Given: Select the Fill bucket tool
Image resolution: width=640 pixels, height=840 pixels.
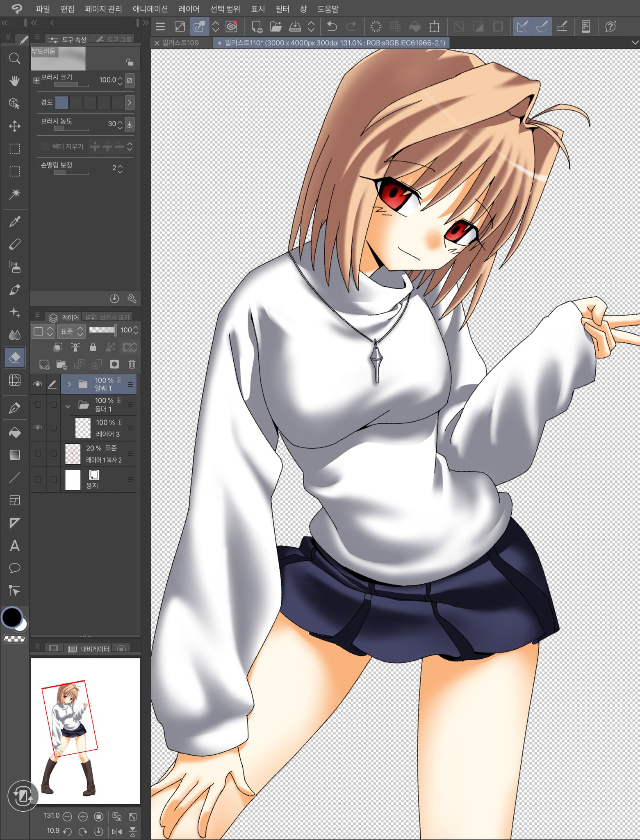Looking at the screenshot, I should click(x=15, y=432).
